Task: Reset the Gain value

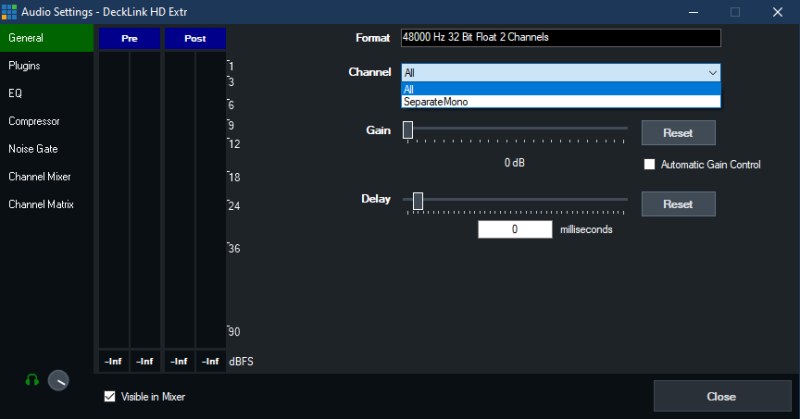Action: (x=677, y=133)
